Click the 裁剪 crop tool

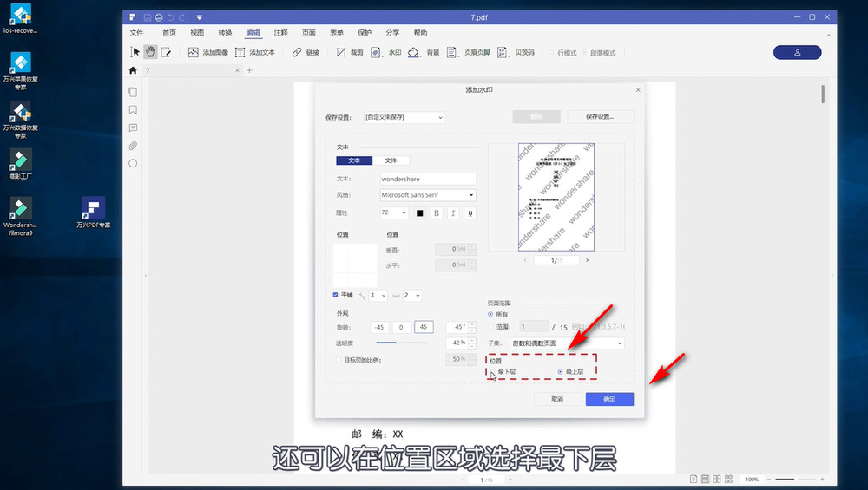[350, 53]
